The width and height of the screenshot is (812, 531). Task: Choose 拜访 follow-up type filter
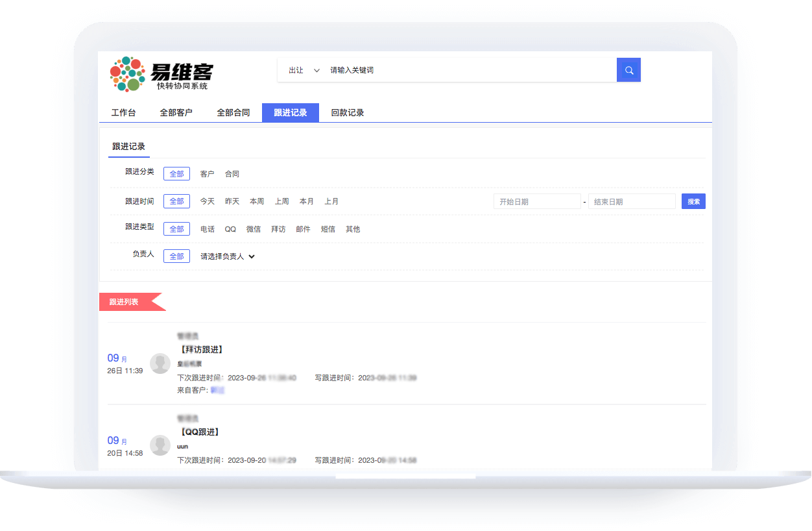278,229
